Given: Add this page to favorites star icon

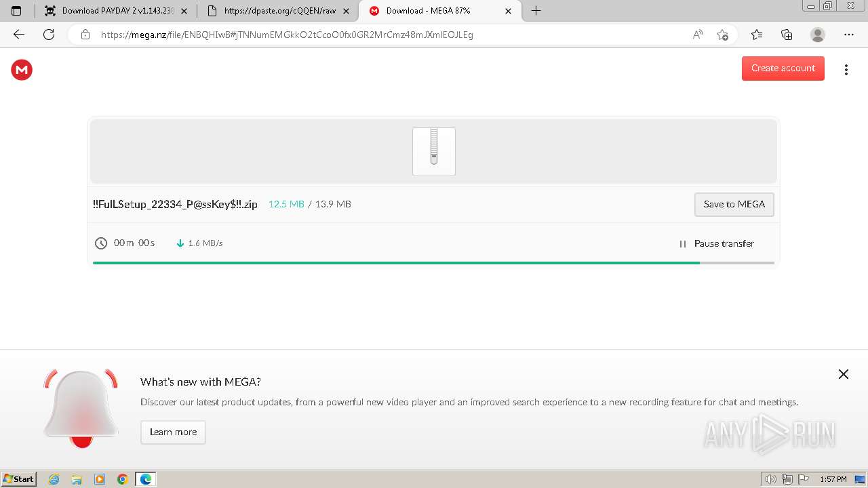Looking at the screenshot, I should (x=723, y=35).
